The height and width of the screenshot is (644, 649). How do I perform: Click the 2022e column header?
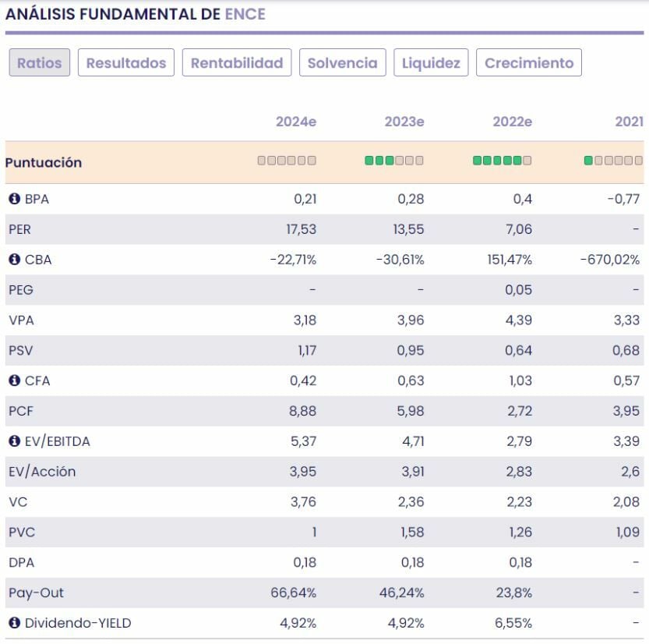coord(513,122)
